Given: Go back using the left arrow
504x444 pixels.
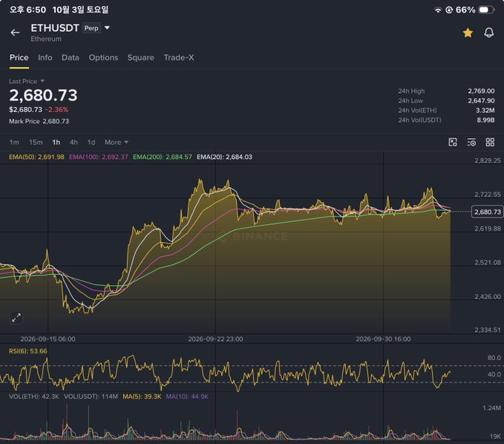Looking at the screenshot, I should tap(15, 33).
